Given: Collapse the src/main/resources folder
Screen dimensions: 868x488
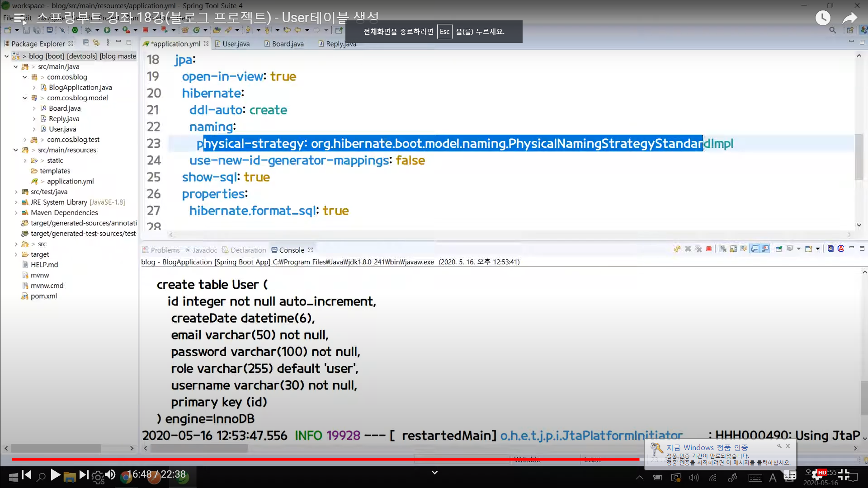Looking at the screenshot, I should point(15,150).
